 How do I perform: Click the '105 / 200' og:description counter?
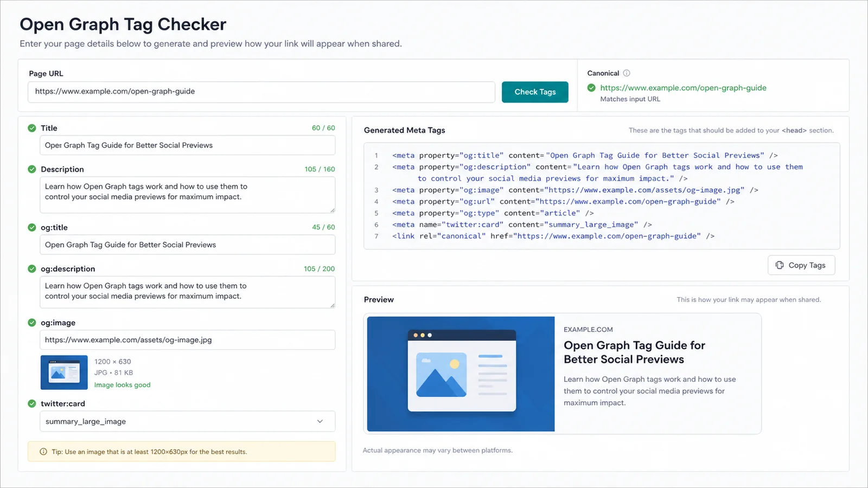coord(320,269)
